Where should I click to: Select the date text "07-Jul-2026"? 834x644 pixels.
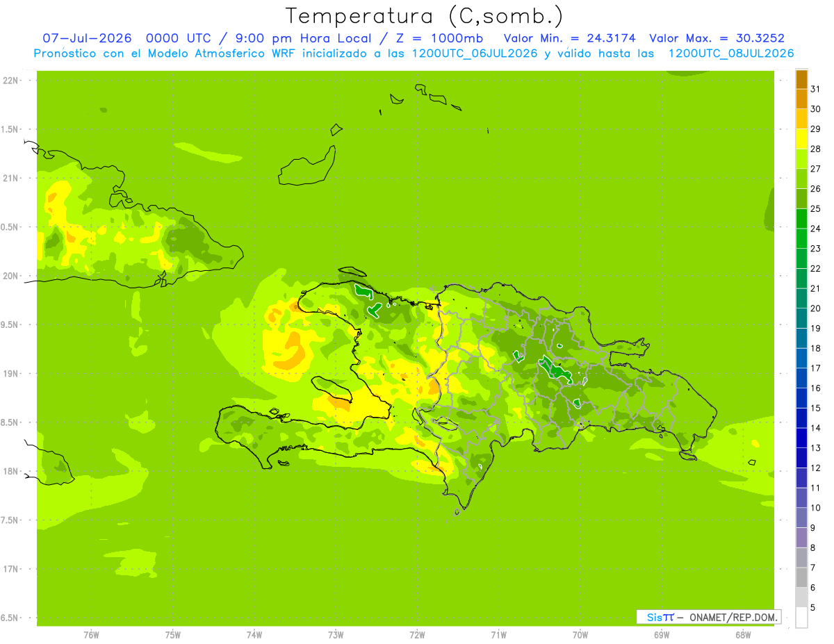pos(87,39)
